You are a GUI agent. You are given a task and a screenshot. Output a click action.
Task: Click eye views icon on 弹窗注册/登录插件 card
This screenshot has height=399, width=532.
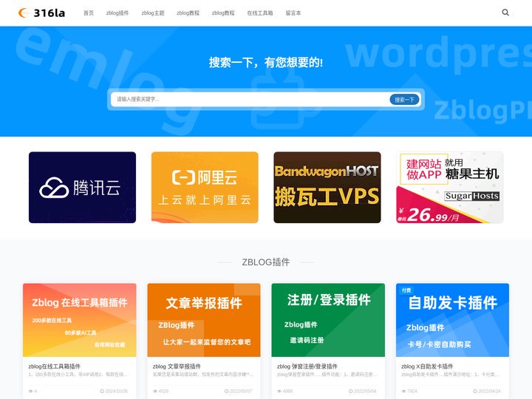(x=279, y=391)
